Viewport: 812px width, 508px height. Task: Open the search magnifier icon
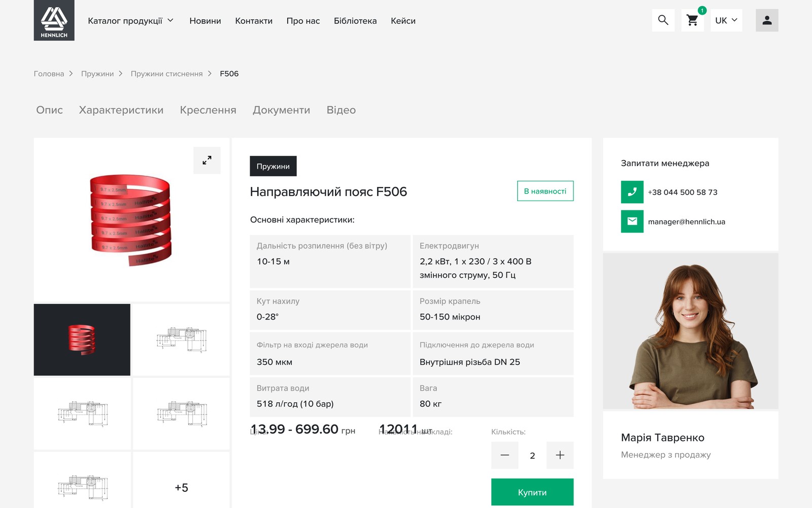click(x=663, y=20)
